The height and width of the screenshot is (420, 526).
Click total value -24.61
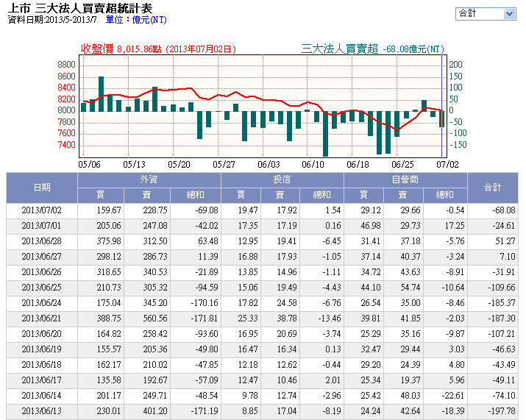[x=503, y=226]
